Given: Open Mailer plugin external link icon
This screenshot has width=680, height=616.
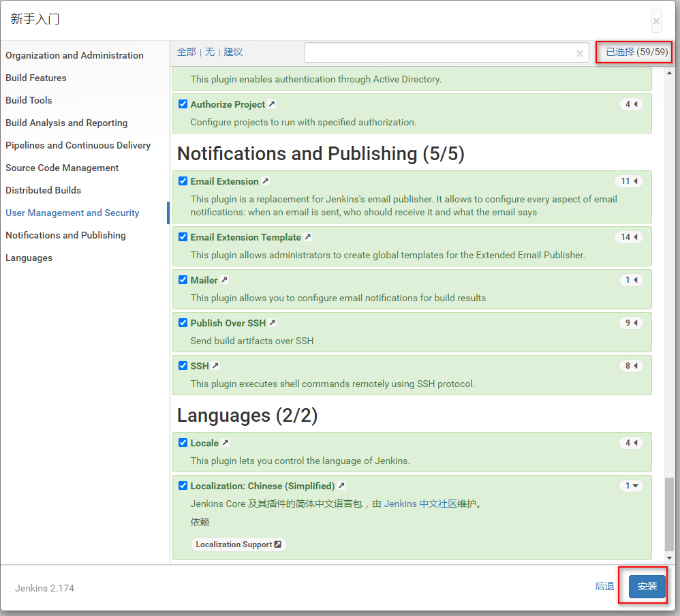Looking at the screenshot, I should pyautogui.click(x=224, y=280).
